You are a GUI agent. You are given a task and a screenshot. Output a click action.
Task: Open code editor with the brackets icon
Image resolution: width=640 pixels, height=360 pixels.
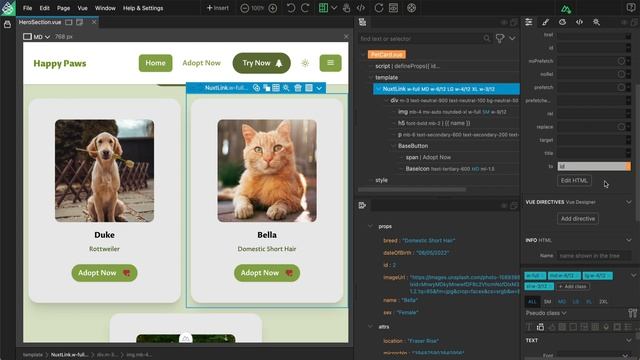coord(361,8)
